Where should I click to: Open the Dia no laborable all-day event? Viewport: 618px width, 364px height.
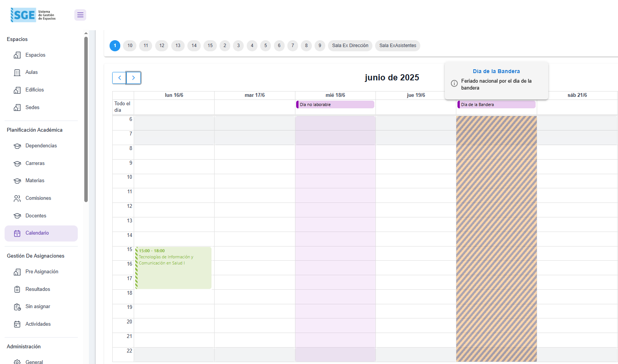335,104
